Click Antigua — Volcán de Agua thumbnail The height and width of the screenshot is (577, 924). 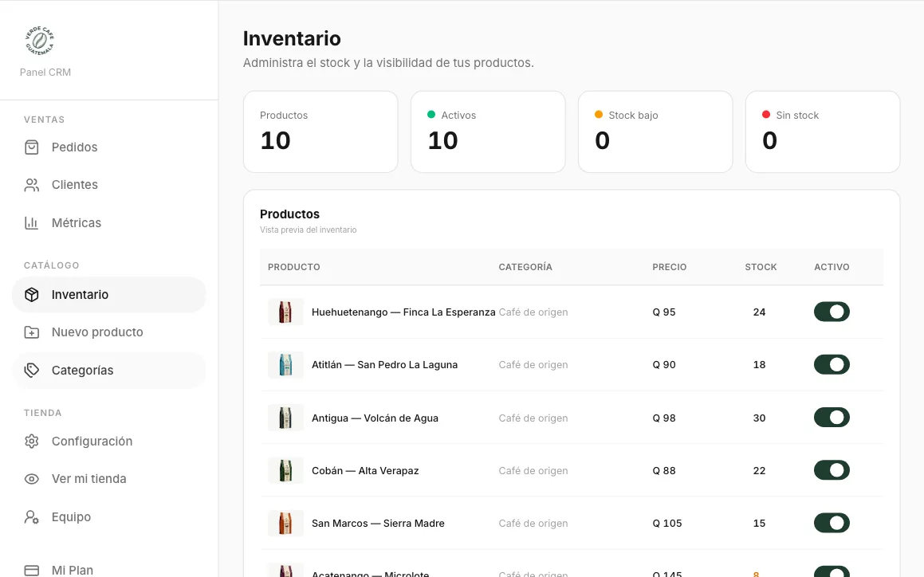(x=285, y=418)
